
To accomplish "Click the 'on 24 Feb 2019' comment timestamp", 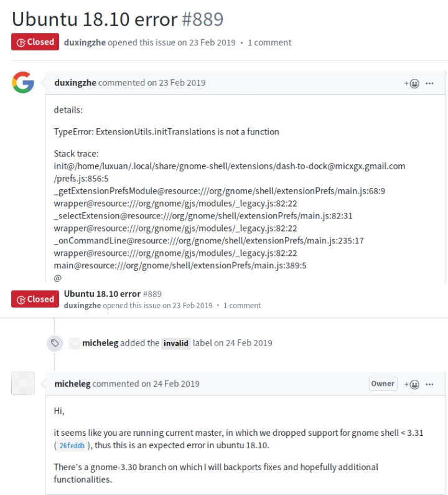I will [170, 384].
